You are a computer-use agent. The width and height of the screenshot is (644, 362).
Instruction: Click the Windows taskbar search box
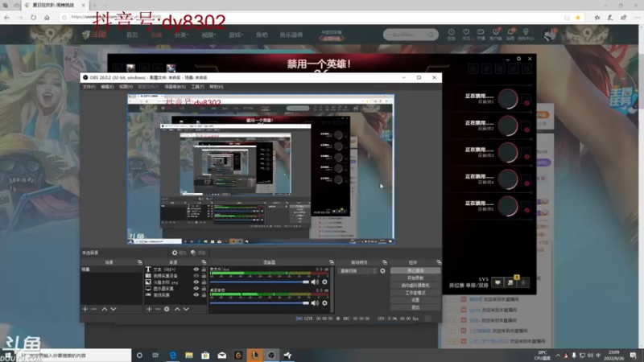pos(74,356)
